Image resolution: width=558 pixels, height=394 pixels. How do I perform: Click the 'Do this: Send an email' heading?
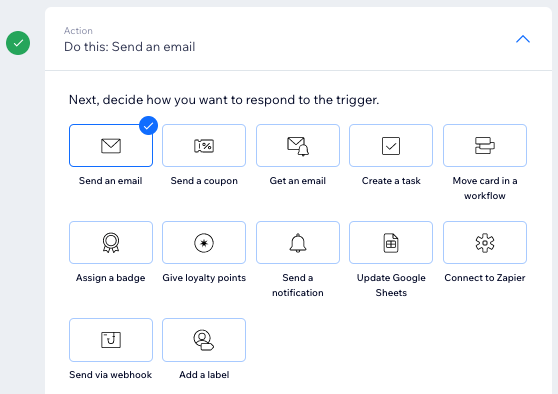(x=130, y=47)
